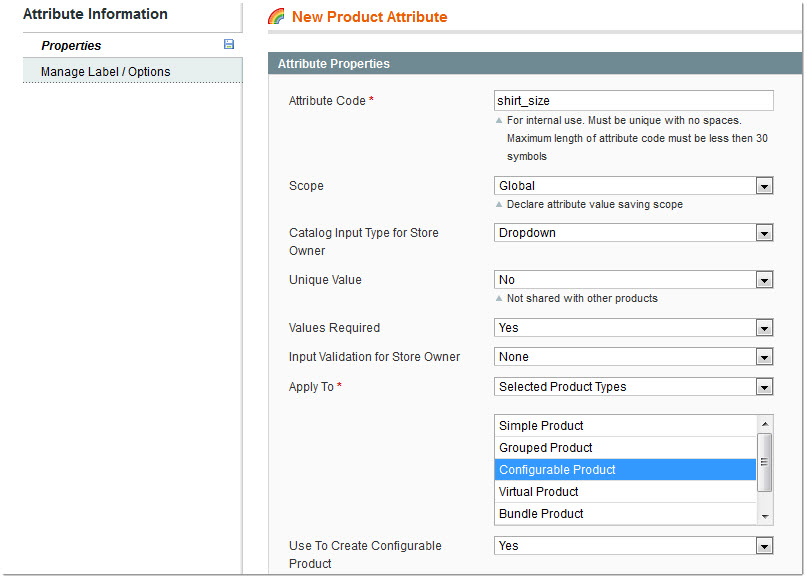Screen dimensions: 807x579
Task: Open the Values Required dropdown
Action: tap(634, 328)
